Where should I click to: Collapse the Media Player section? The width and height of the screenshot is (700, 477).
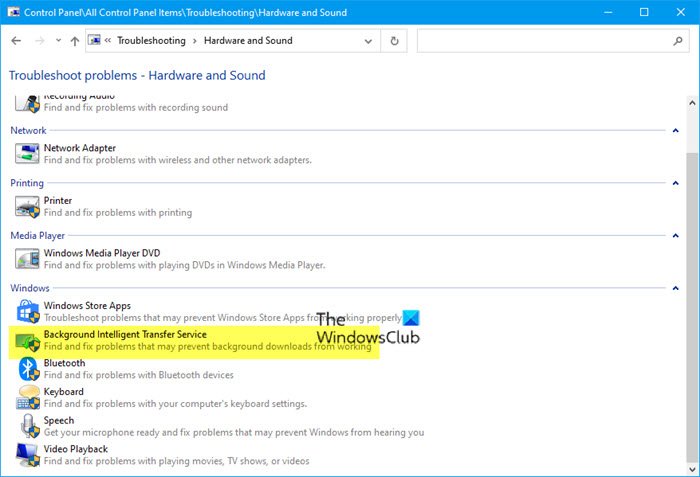[675, 235]
